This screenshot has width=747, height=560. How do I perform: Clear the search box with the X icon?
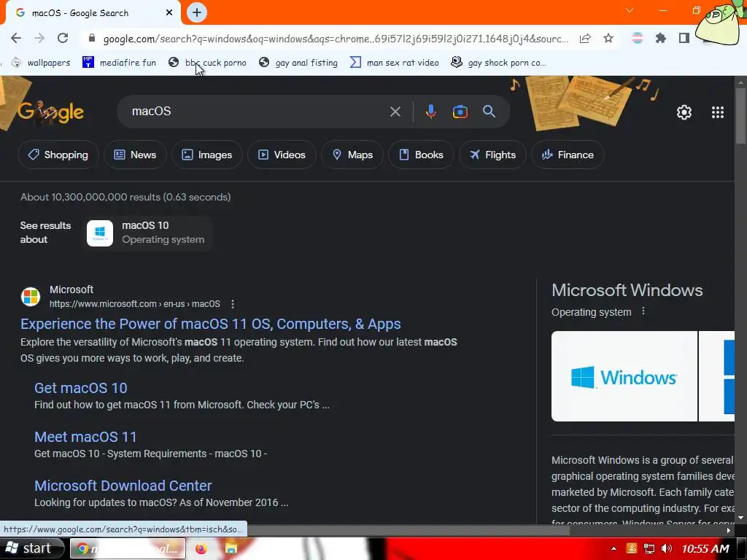click(x=395, y=112)
